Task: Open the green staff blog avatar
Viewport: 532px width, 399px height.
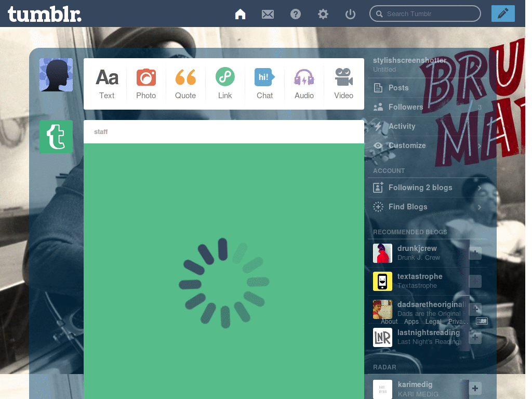Action: pos(56,137)
